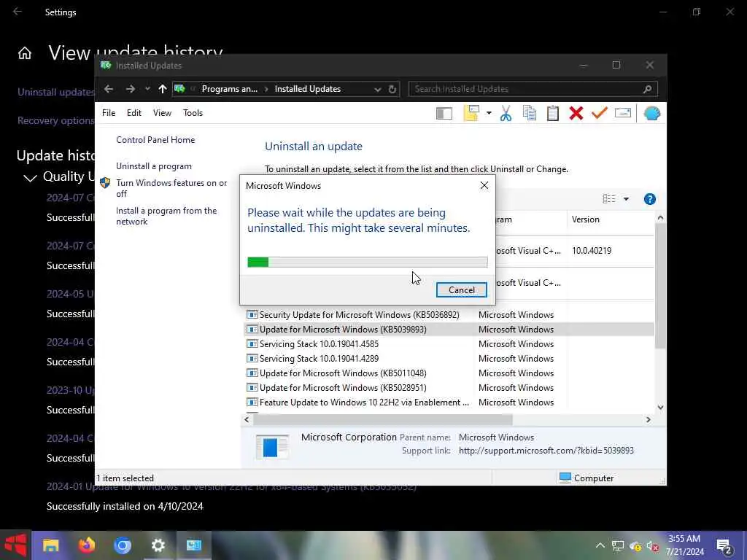Click the Search Installed Updates field
Image resolution: width=747 pixels, height=560 pixels.
click(x=533, y=89)
